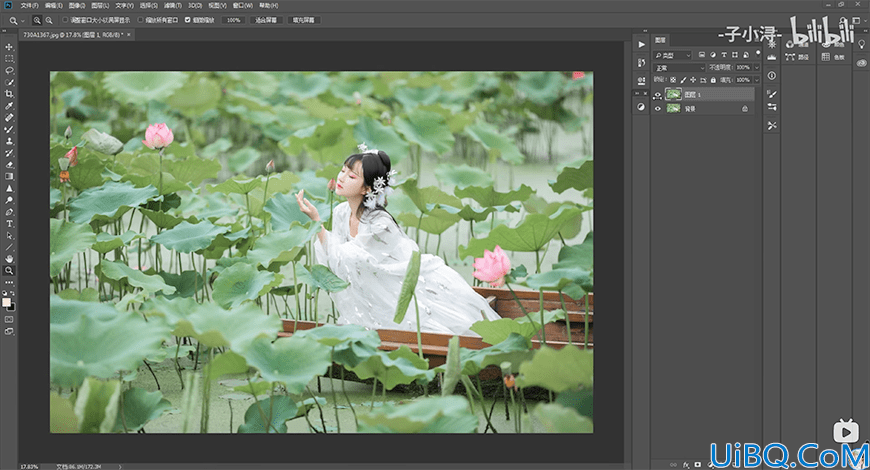
Task: Select the Dodge tool
Action: [x=9, y=200]
